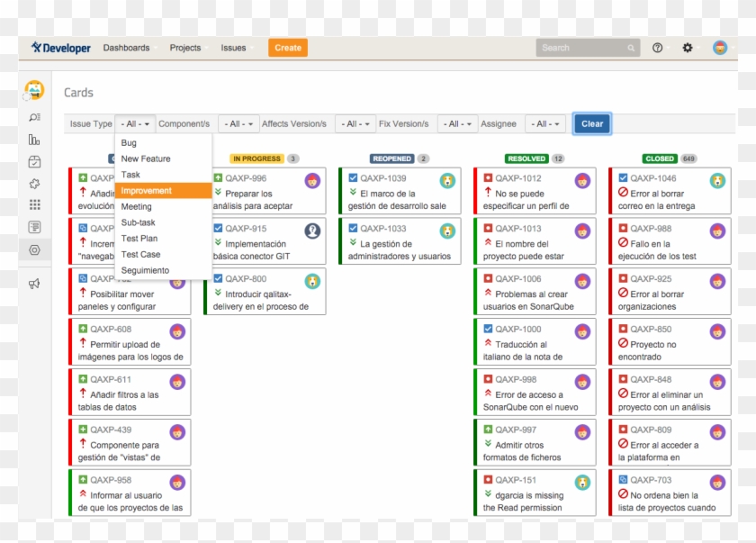The height and width of the screenshot is (543, 756).
Task: Click the megaphone feedback icon in the sidebar
Action: point(34,281)
